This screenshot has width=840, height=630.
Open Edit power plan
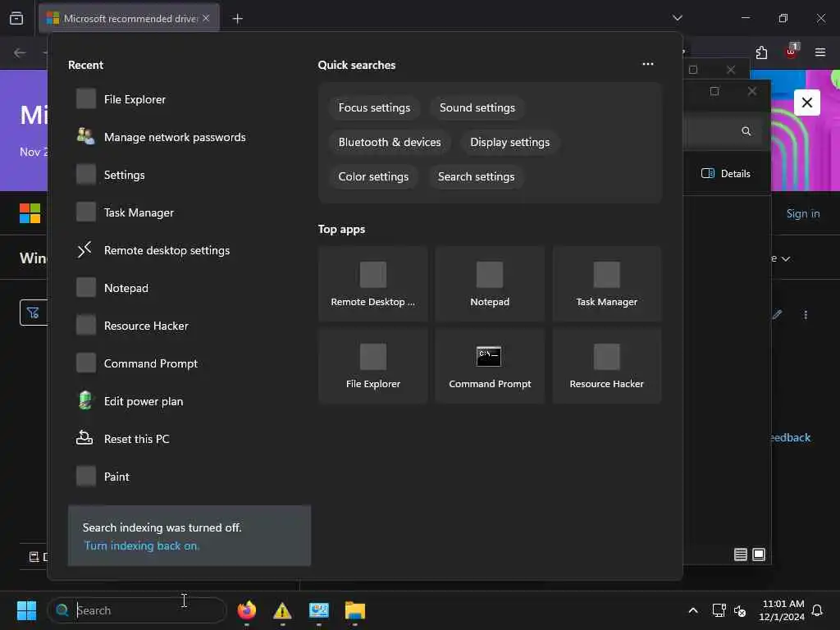click(x=189, y=401)
